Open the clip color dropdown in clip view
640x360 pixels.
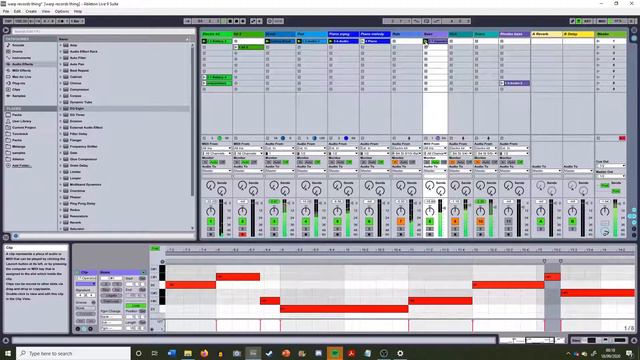click(86, 284)
